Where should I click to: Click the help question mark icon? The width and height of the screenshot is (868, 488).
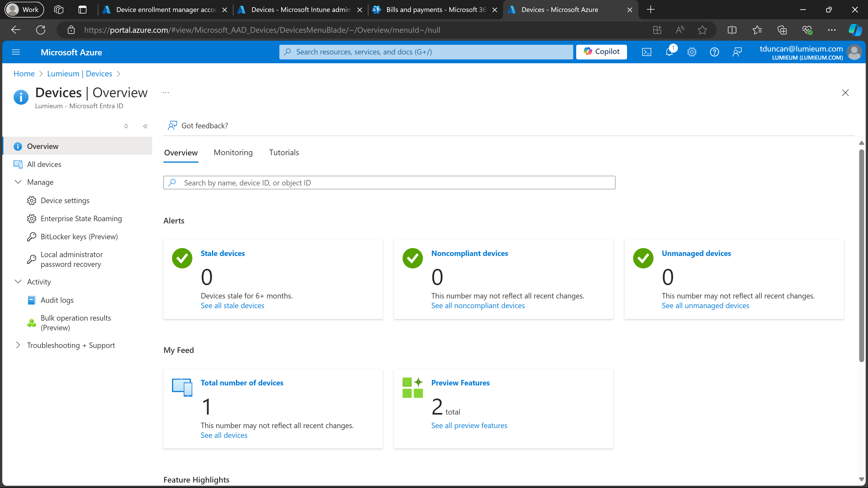[x=714, y=52]
